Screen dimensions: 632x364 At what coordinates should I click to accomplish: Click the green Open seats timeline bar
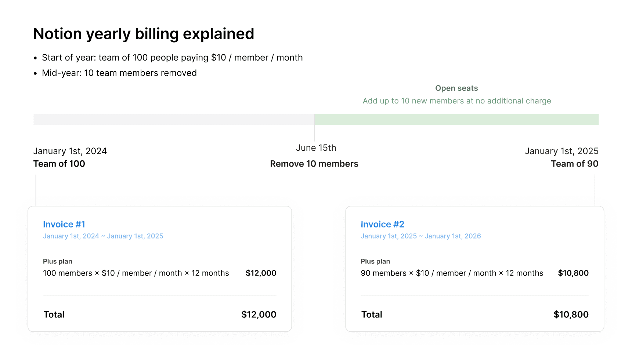pyautogui.click(x=456, y=119)
